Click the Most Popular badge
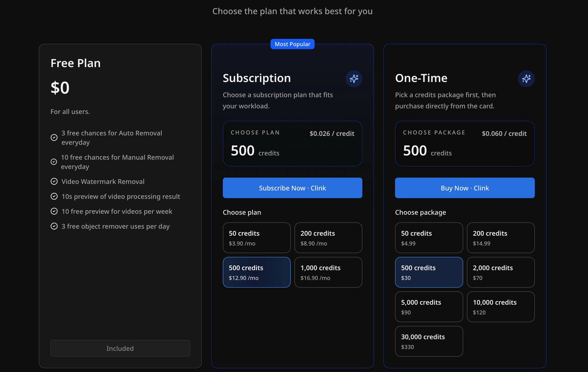 tap(293, 44)
